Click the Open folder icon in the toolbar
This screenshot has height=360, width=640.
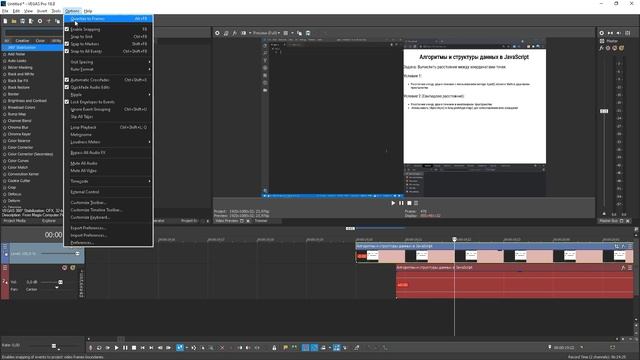tap(14, 21)
